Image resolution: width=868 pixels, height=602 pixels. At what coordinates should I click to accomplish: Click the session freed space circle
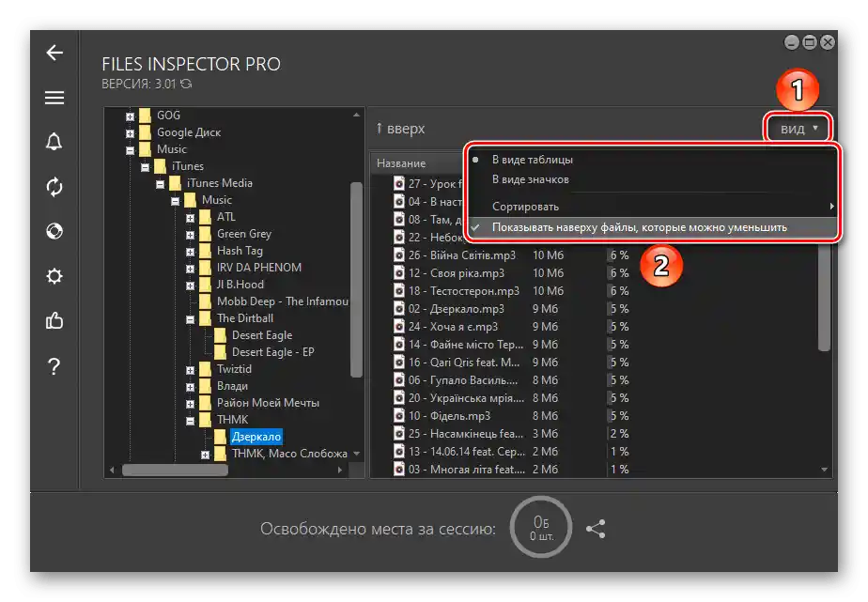(x=541, y=527)
